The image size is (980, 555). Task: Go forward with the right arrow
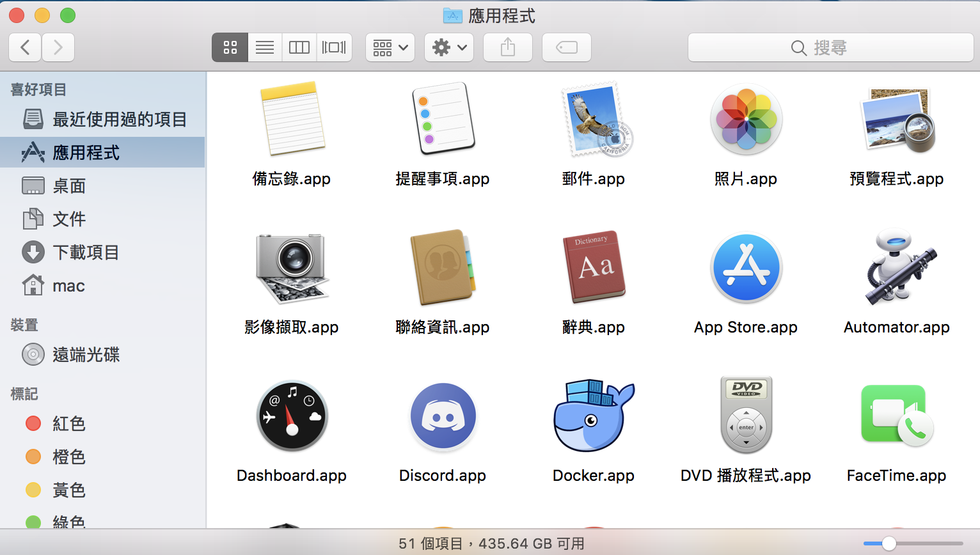pos(58,47)
